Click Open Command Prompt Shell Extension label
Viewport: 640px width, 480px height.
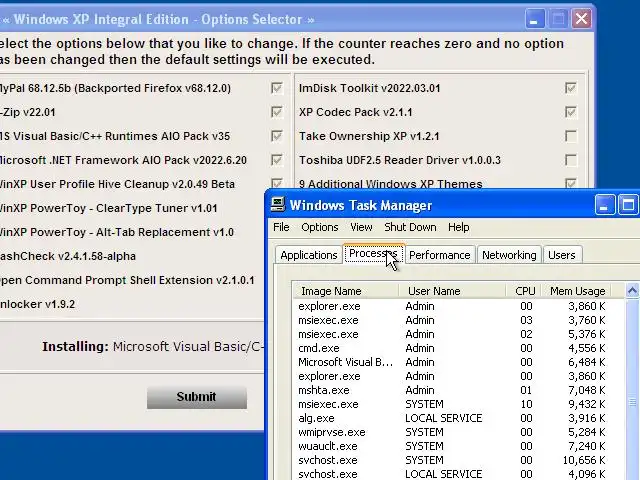[x=127, y=280]
